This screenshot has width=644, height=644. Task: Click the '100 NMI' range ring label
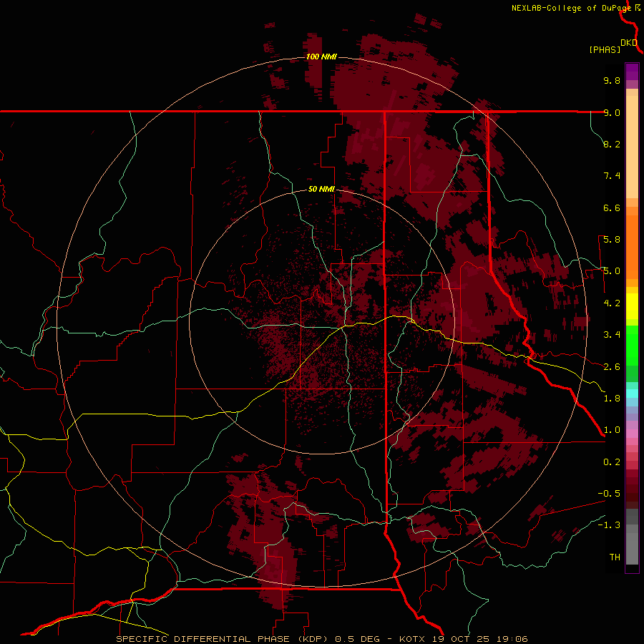click(x=321, y=57)
